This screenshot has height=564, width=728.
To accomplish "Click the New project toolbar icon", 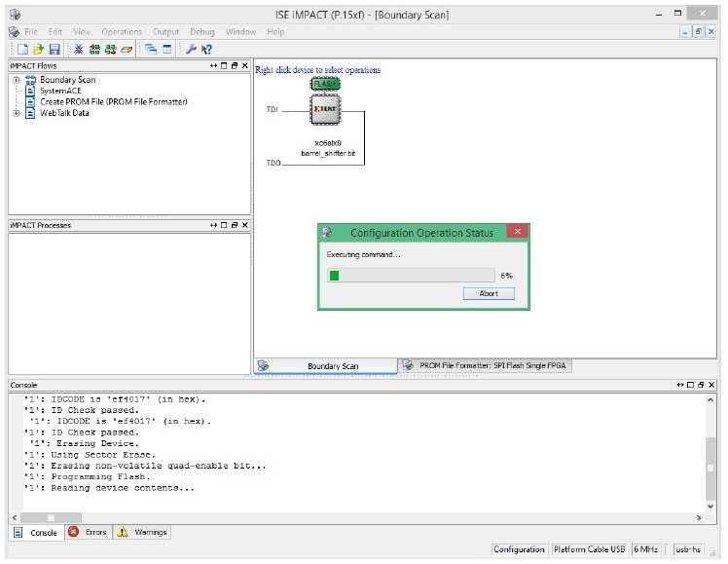I will point(22,49).
